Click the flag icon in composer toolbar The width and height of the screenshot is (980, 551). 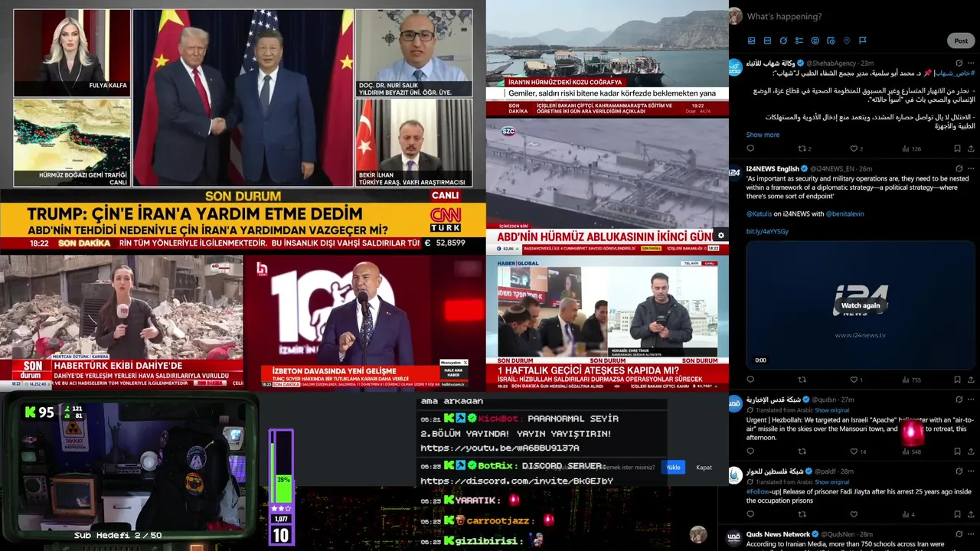click(x=863, y=41)
